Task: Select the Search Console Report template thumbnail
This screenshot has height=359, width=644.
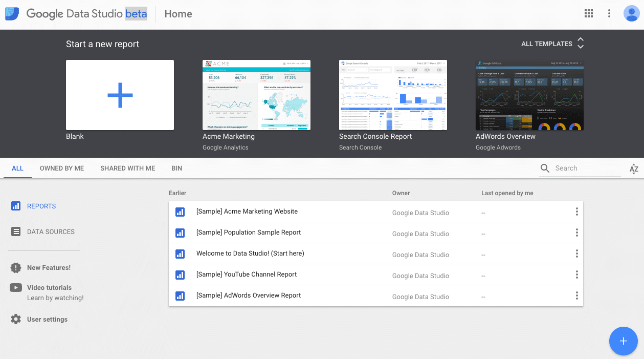Action: [392, 95]
